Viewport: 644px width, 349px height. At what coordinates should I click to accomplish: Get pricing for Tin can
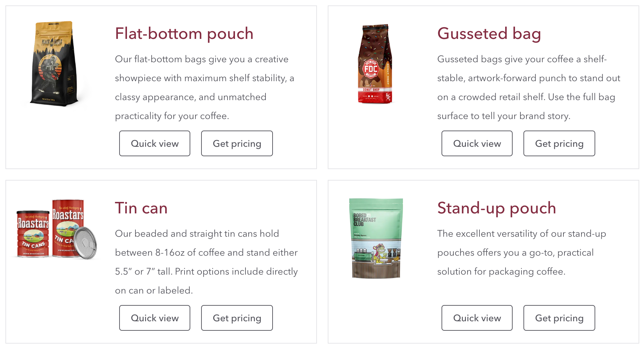coord(237,318)
